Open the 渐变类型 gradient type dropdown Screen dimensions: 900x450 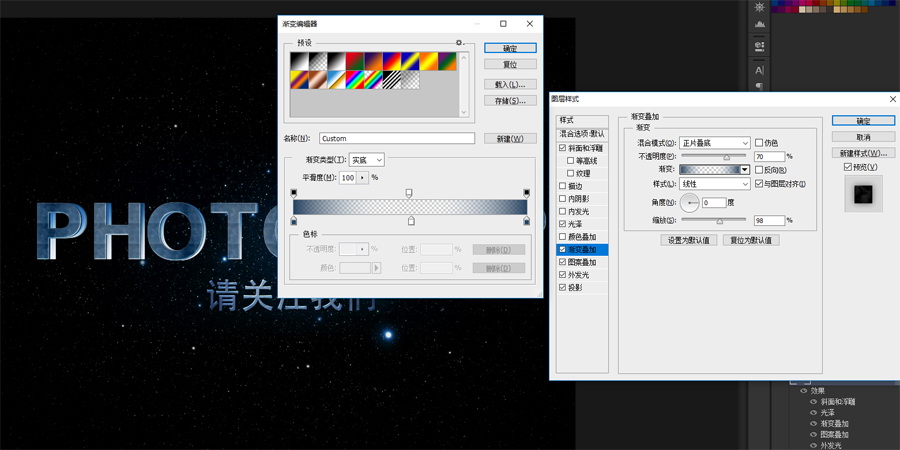pos(367,160)
